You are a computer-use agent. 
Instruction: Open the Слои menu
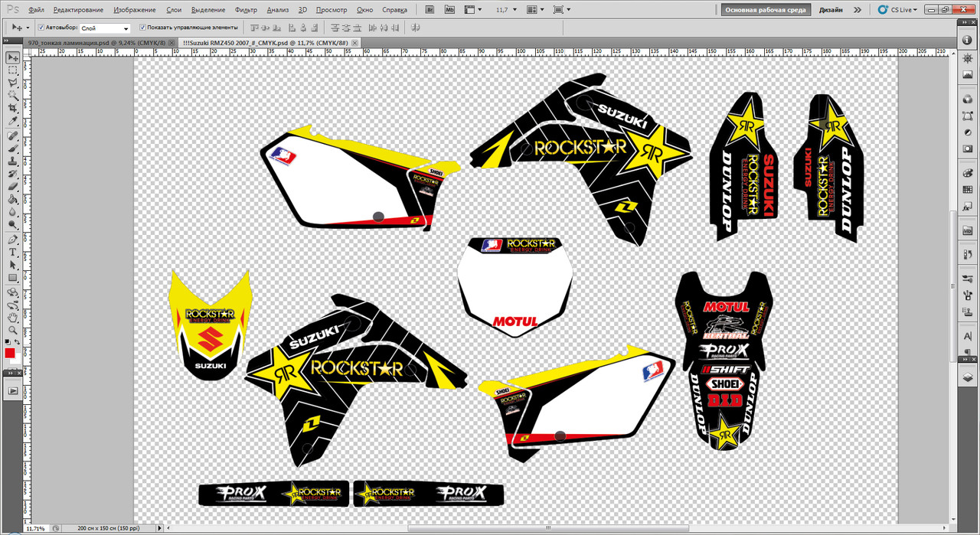click(x=174, y=10)
